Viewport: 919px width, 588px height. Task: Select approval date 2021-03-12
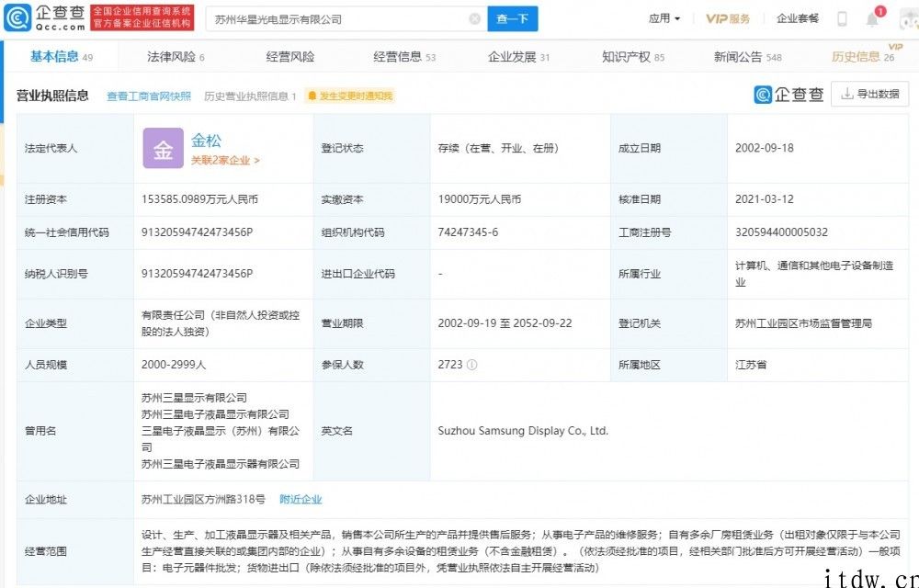pos(765,199)
